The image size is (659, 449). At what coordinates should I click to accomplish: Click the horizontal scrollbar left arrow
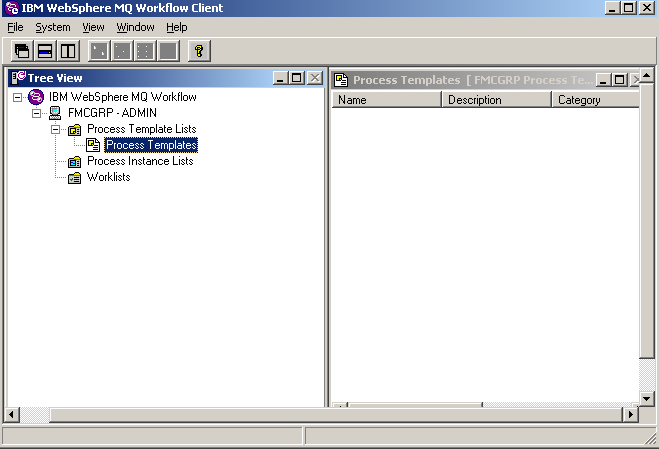click(x=11, y=415)
